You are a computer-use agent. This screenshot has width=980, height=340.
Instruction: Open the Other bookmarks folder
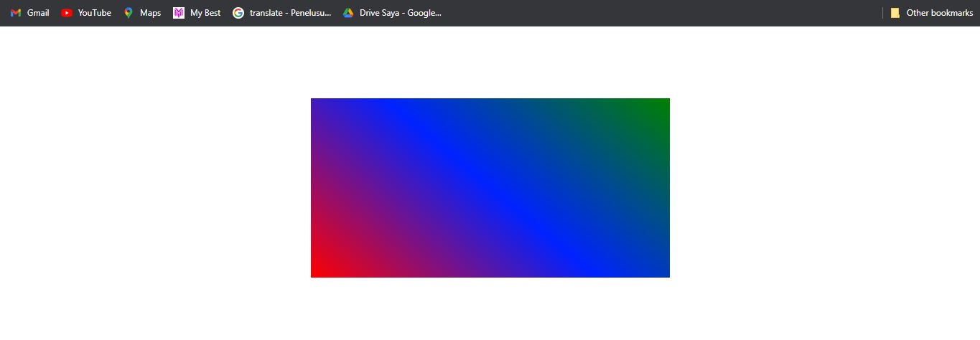click(931, 13)
